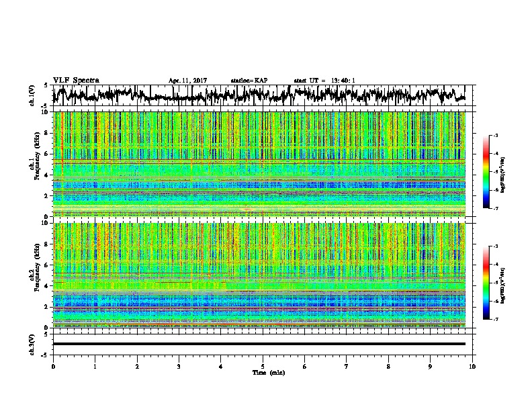Click inside the ch.2 frequency spectrogram
532x411 pixels.
pos(259,275)
